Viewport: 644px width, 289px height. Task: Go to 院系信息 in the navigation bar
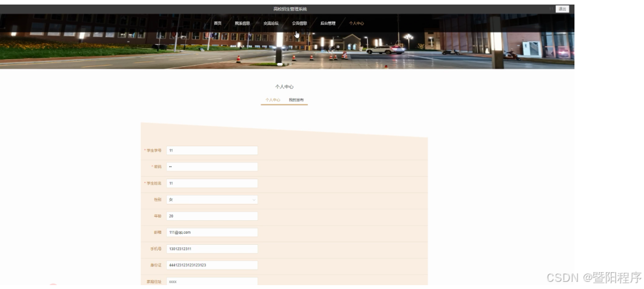[242, 23]
